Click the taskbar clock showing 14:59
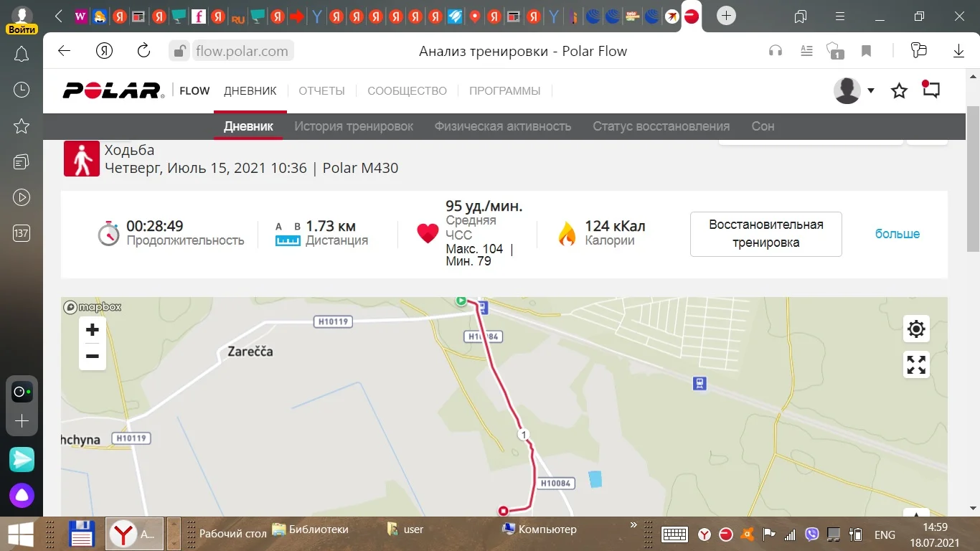The image size is (980, 551). (x=936, y=527)
